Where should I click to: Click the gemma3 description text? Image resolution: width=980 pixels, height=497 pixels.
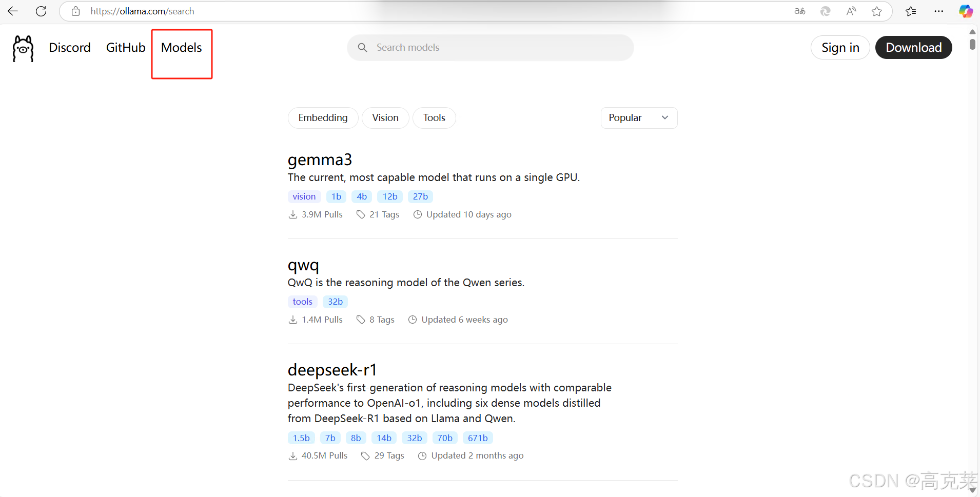tap(434, 177)
